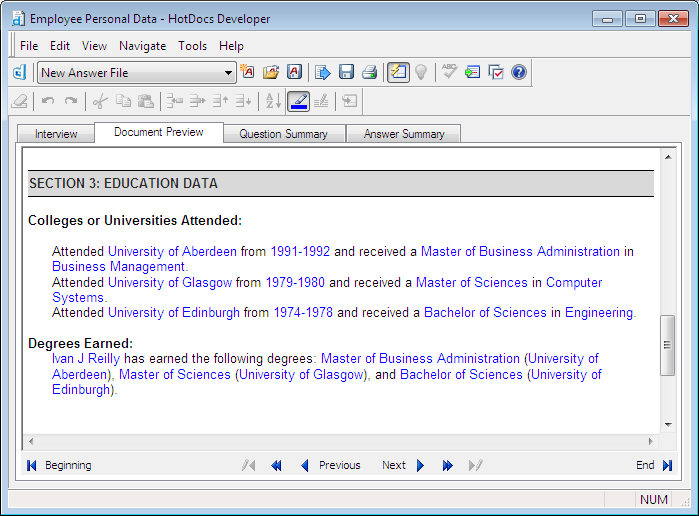Click the eraser Clear Answer icon

pyautogui.click(x=20, y=101)
